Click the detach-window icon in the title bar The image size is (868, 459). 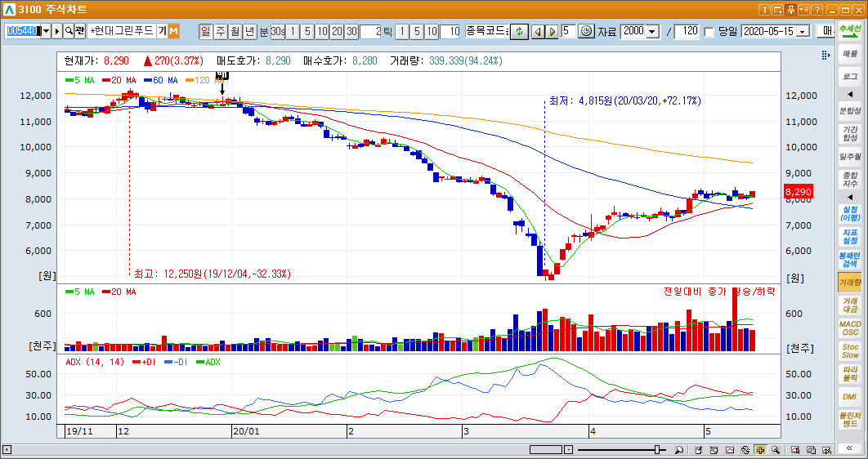[x=777, y=10]
